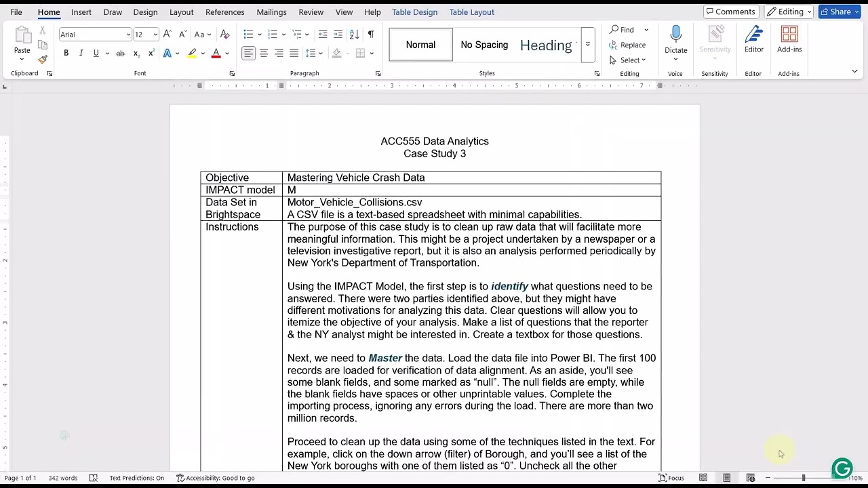The width and height of the screenshot is (868, 488).
Task: Select Center alignment
Action: 264,53
